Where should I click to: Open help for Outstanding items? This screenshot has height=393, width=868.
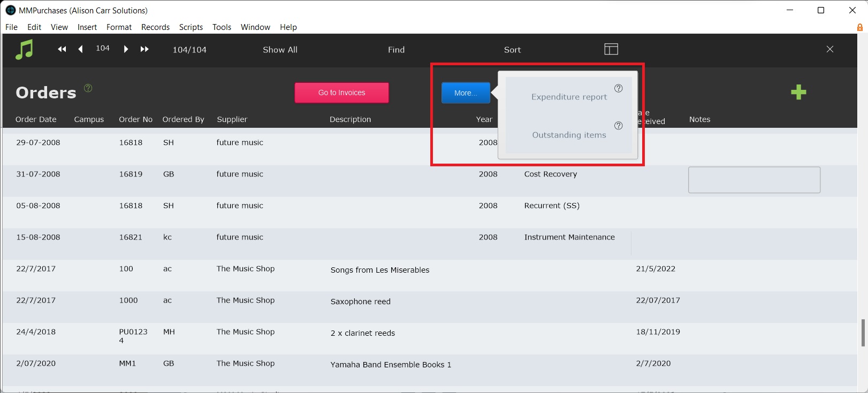pyautogui.click(x=618, y=126)
